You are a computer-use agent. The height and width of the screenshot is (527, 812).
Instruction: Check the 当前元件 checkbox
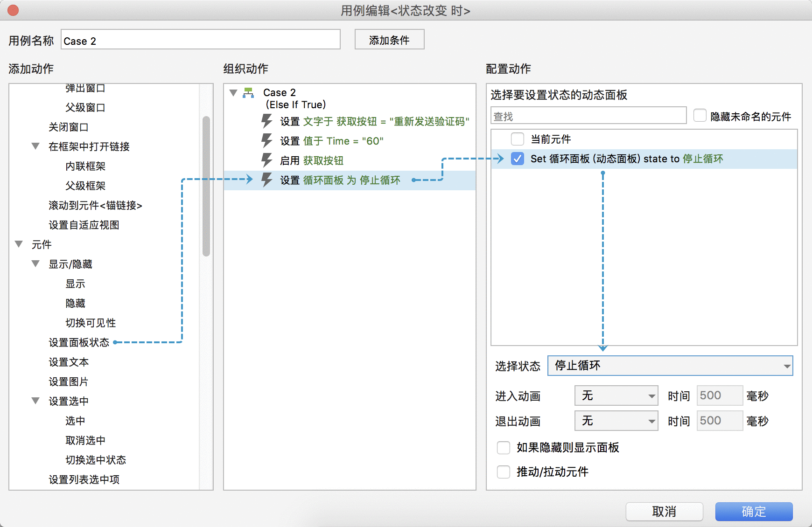(518, 139)
